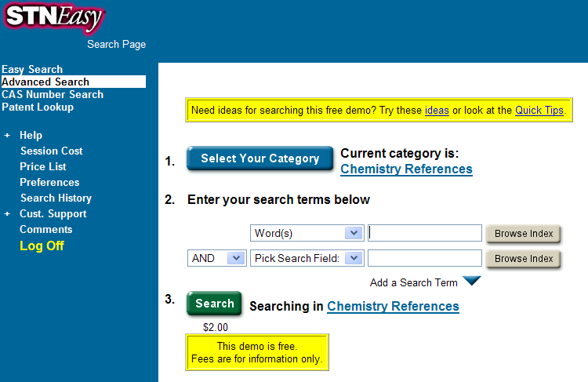Viewport: 588px width, 382px height.
Task: Click Log Off in the sidebar
Action: pyautogui.click(x=42, y=246)
